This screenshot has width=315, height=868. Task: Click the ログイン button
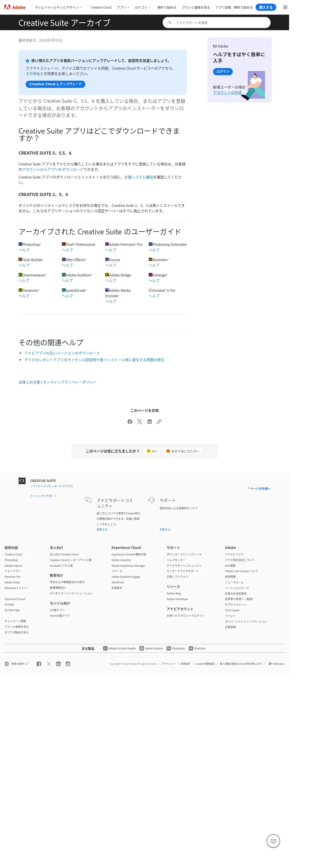(x=223, y=71)
